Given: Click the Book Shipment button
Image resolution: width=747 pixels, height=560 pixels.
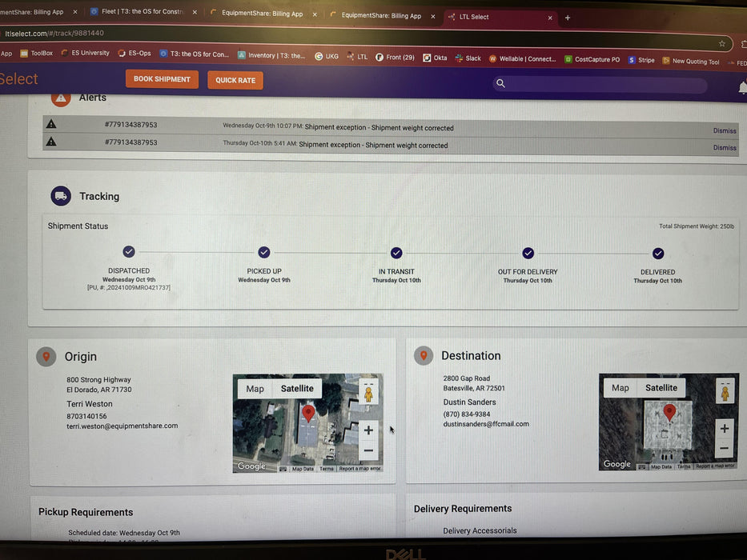Looking at the screenshot, I should pos(162,79).
